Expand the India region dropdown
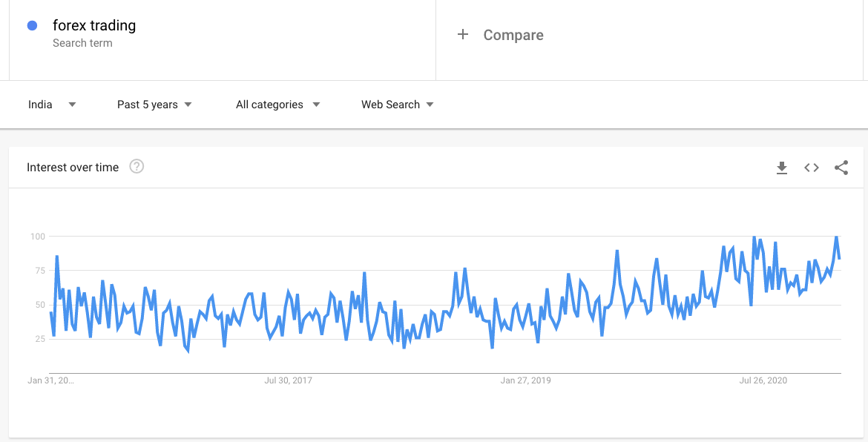This screenshot has height=442, width=868. pos(52,105)
